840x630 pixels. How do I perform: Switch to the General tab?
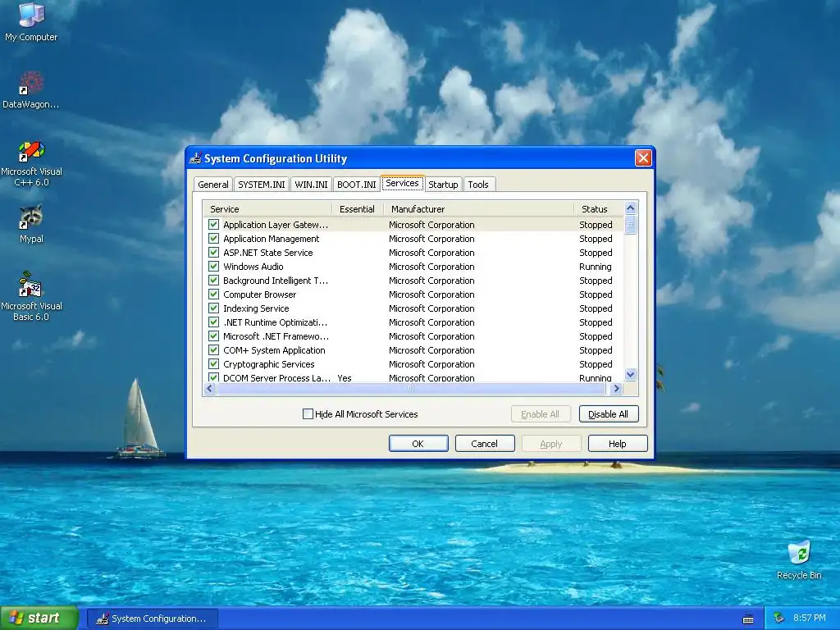point(212,185)
